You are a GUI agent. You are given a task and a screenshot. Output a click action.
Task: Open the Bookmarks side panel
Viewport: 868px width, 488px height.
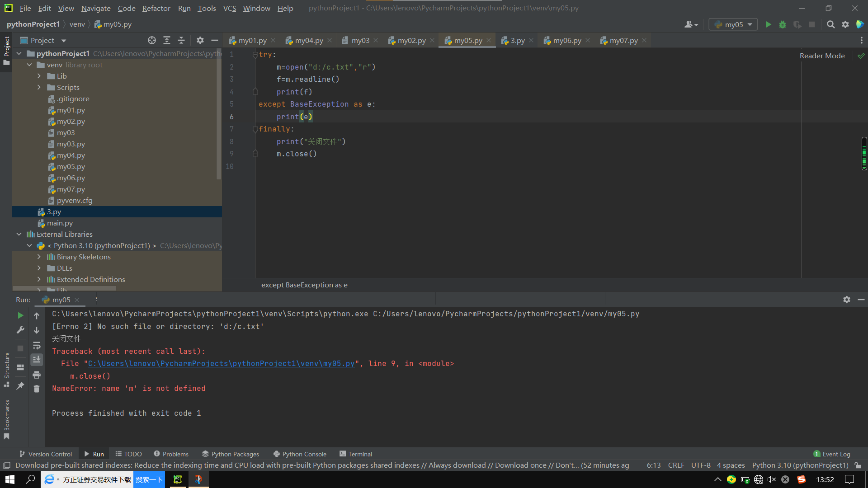(6, 419)
